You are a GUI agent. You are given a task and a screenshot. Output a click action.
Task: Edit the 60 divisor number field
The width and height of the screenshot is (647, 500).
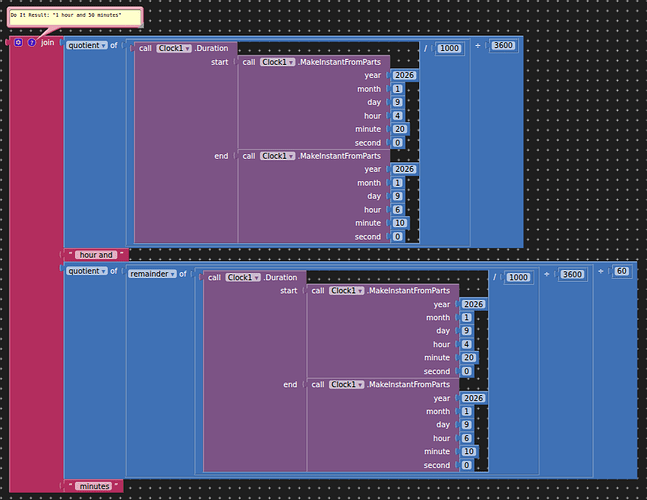click(x=621, y=271)
